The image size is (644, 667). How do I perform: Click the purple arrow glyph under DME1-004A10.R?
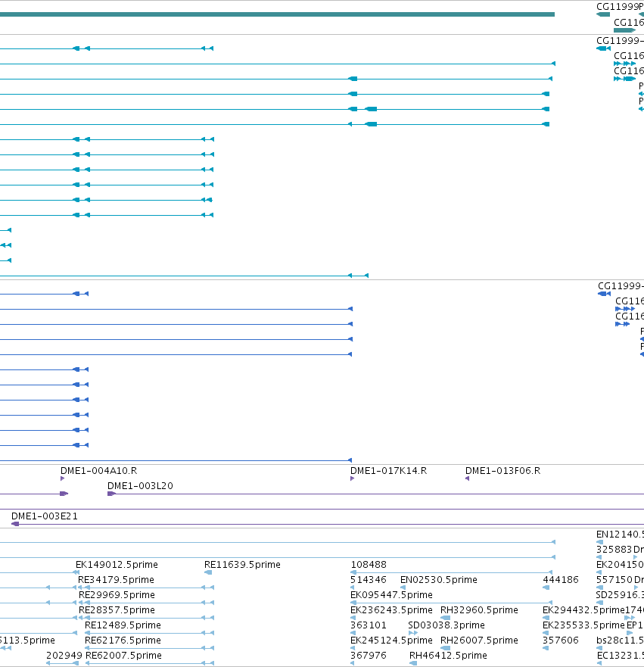pos(63,478)
